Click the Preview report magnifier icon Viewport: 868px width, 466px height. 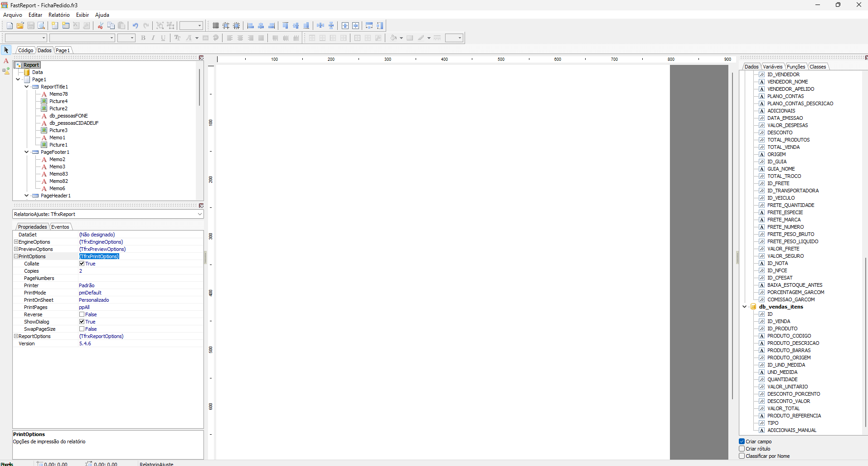pos(41,25)
